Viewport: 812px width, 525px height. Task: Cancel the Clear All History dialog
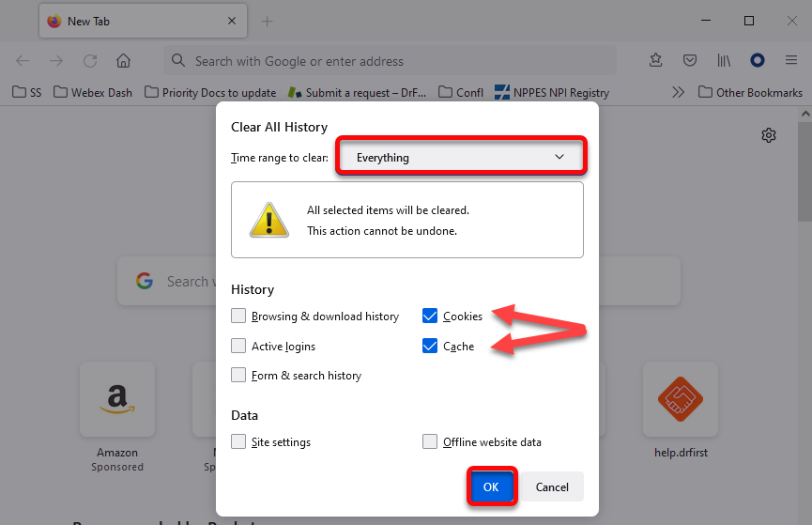pos(552,486)
